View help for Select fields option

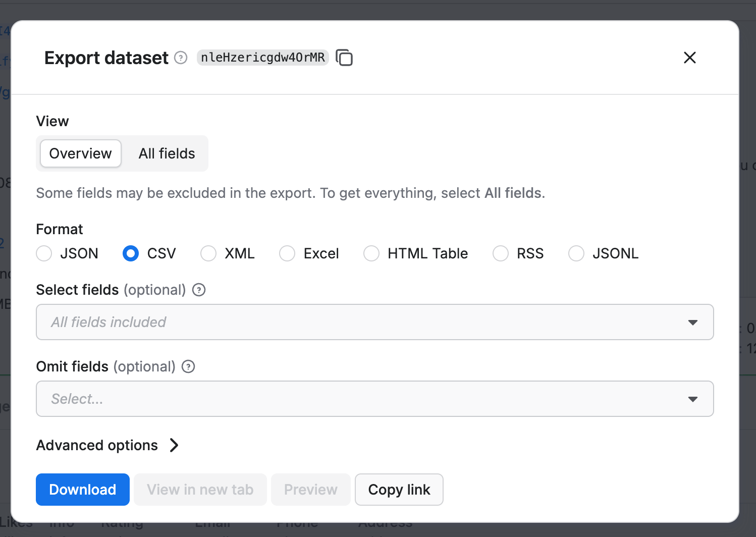coord(198,290)
